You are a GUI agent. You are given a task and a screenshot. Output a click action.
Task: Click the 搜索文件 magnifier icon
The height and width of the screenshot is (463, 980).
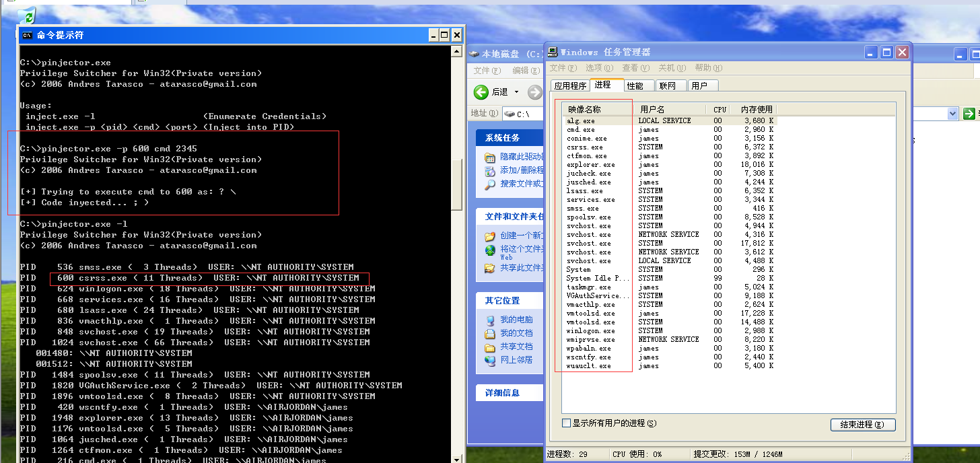pyautogui.click(x=490, y=184)
